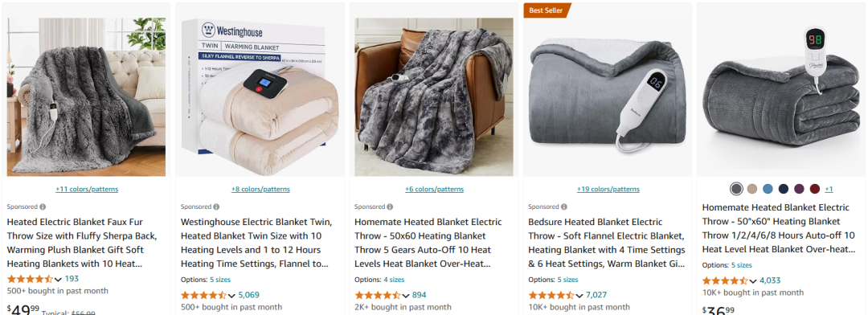Screen dimensions: 868x315
Task: Expand rating chevron next to 894 reviews
Action: pyautogui.click(x=405, y=296)
